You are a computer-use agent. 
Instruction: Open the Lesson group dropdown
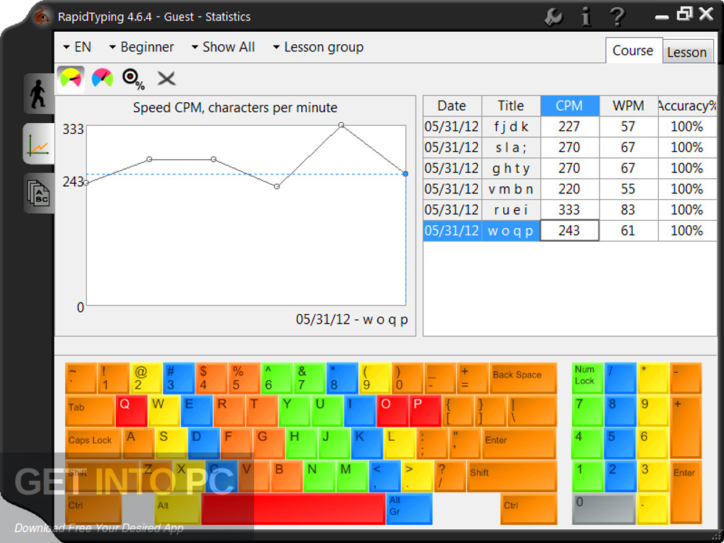click(318, 47)
